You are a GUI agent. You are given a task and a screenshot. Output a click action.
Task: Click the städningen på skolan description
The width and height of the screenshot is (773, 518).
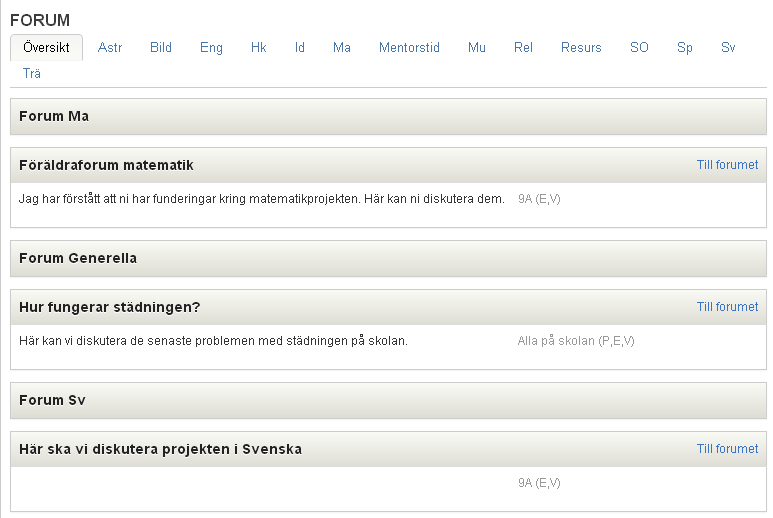[x=213, y=341]
